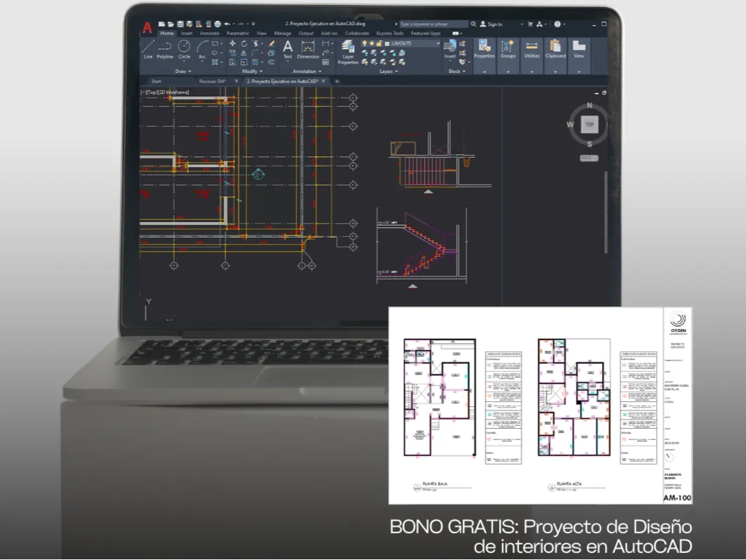Activate the Fillet tool

tap(256, 53)
